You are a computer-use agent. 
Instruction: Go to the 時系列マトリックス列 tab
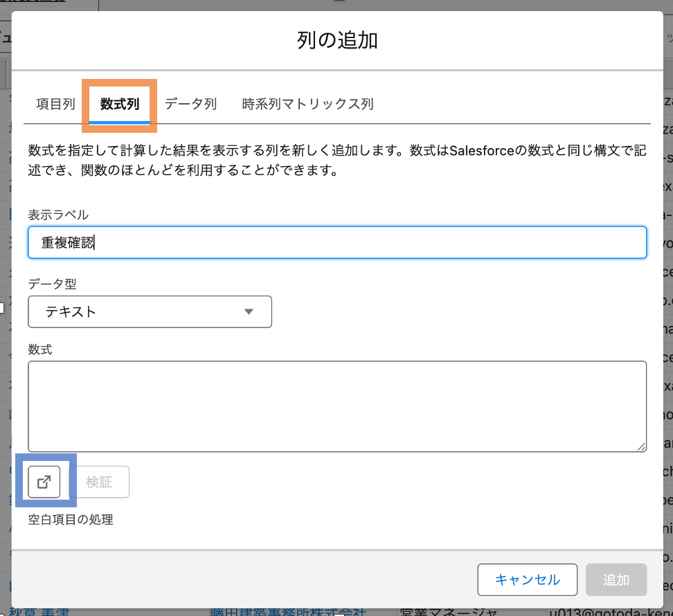coord(307,105)
